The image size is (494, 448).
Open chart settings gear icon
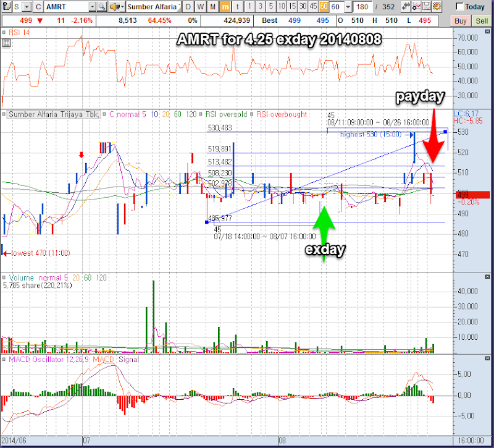[x=437, y=6]
